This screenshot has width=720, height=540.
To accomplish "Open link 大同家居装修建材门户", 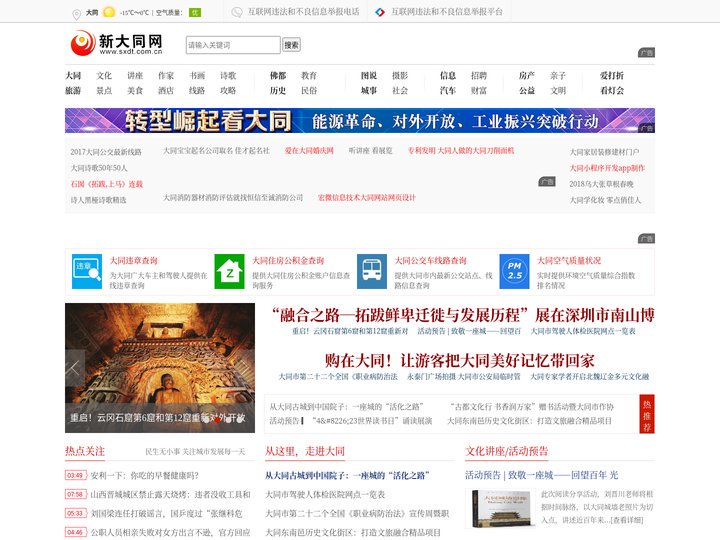I will coord(604,152).
